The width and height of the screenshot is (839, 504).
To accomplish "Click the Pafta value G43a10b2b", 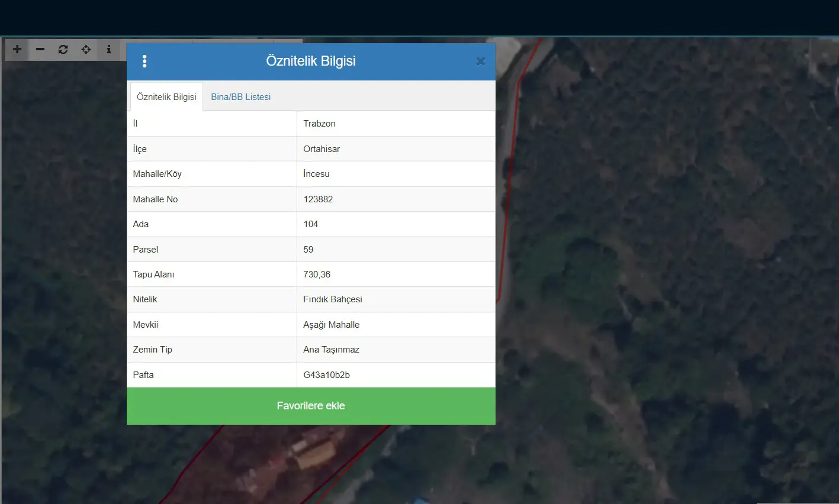I will tap(326, 375).
